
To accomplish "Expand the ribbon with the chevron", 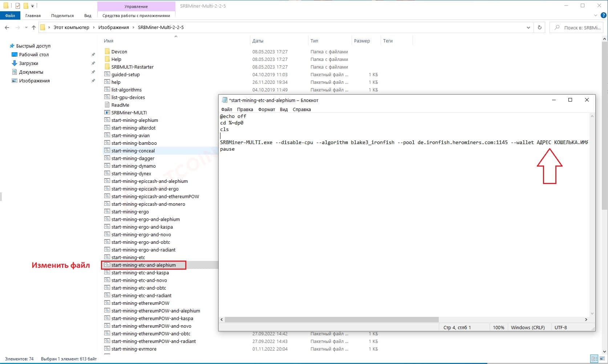I will click(x=595, y=15).
